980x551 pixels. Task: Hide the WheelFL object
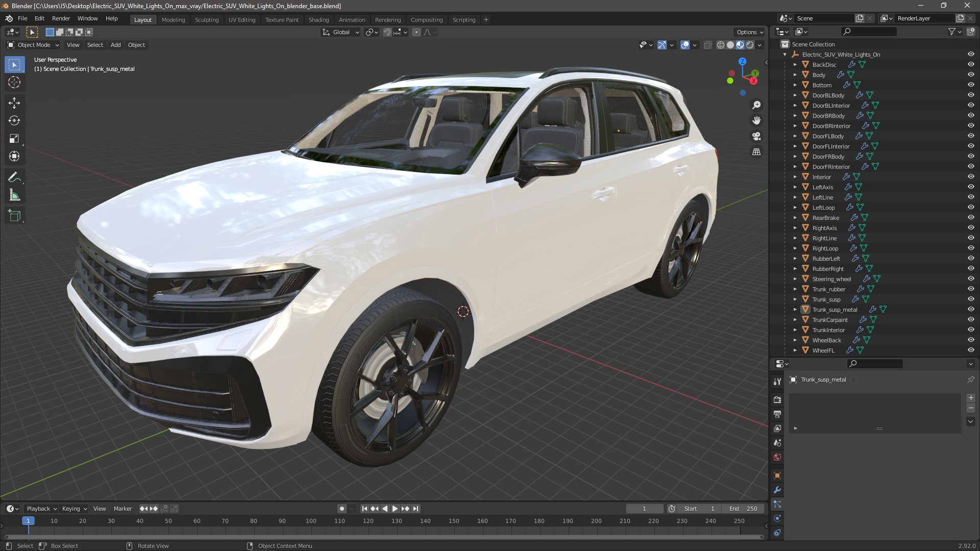(x=971, y=350)
